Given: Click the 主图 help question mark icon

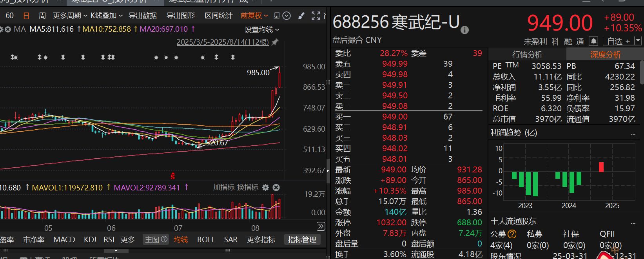Looking at the screenshot, I should 164,239.
